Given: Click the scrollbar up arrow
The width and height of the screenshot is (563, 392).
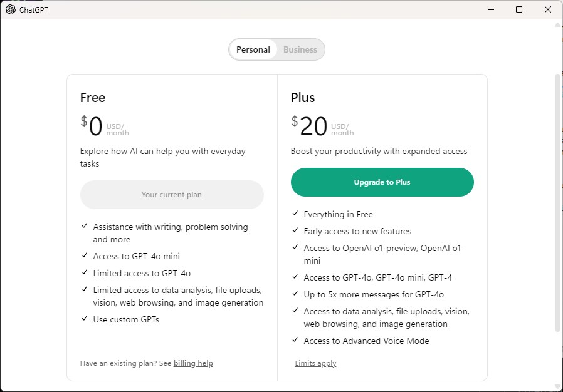Looking at the screenshot, I should (558, 24).
